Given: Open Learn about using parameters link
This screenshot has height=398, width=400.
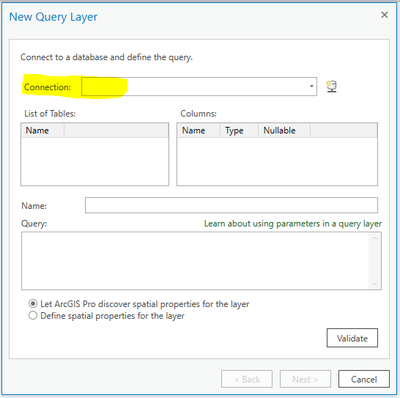Looking at the screenshot, I should 293,224.
